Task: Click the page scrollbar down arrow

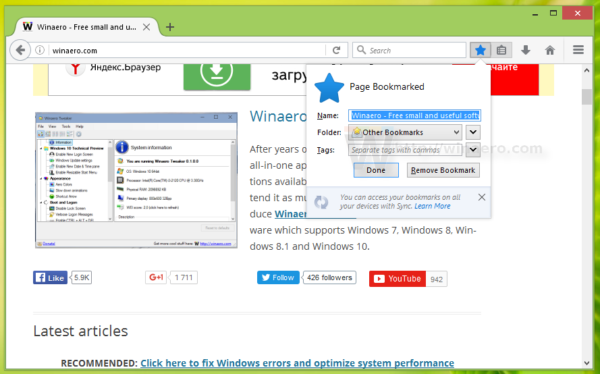Action: coord(587,363)
